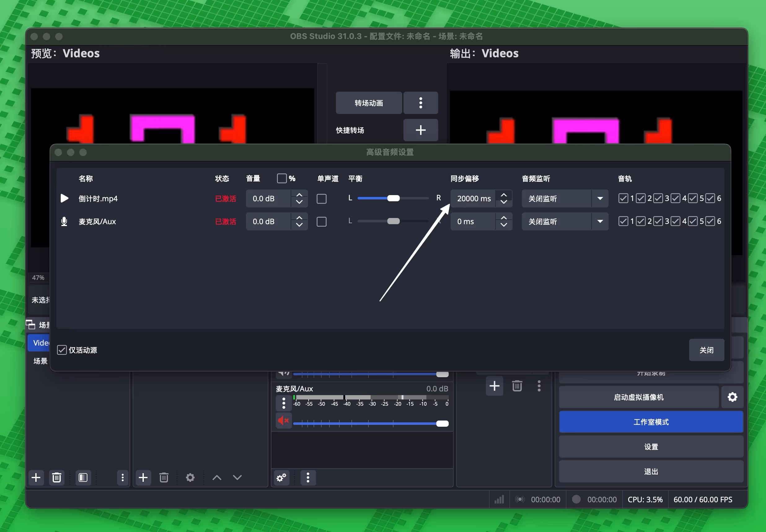Move source up with chevron arrow

217,478
